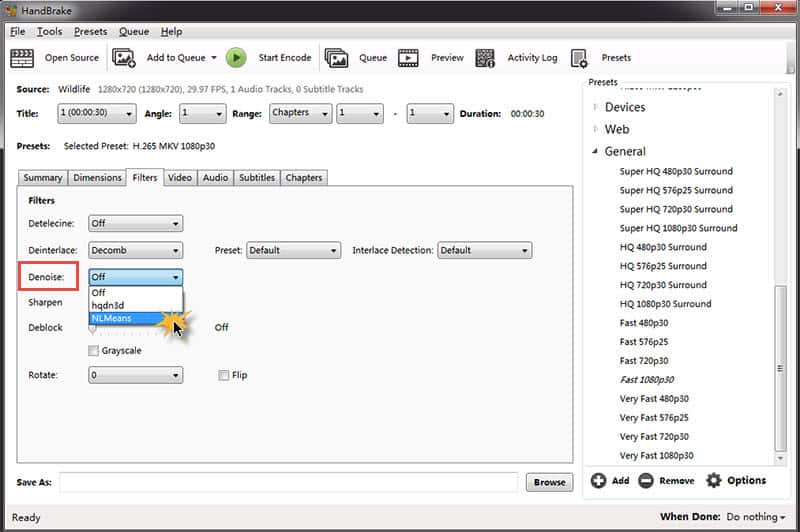The height and width of the screenshot is (532, 800).
Task: Switch to the Subtitles tab
Action: tap(257, 178)
